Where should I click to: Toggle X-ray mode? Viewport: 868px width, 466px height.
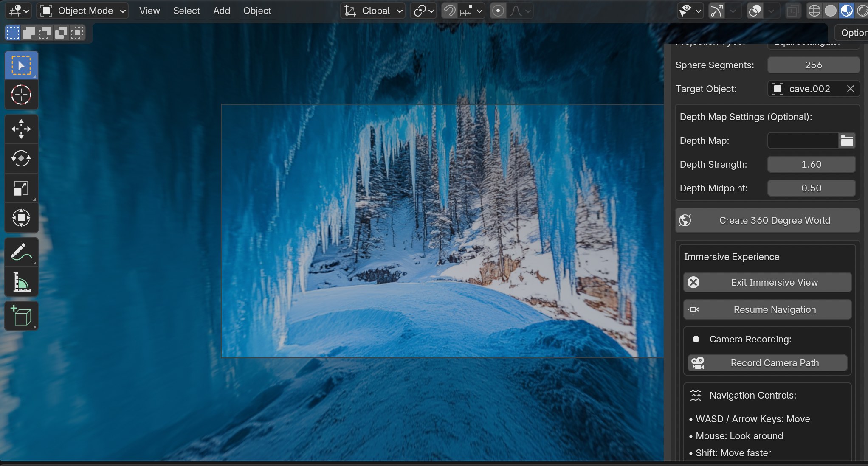point(792,11)
